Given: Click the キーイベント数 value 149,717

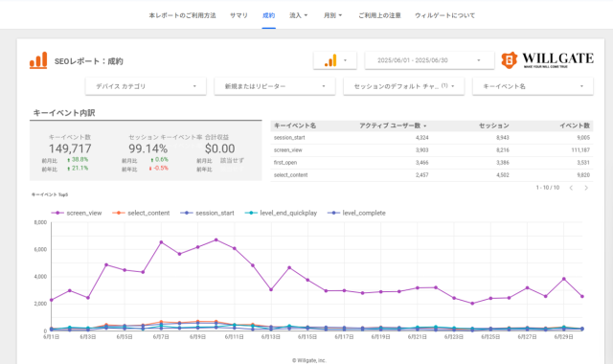Looking at the screenshot, I should tap(70, 148).
